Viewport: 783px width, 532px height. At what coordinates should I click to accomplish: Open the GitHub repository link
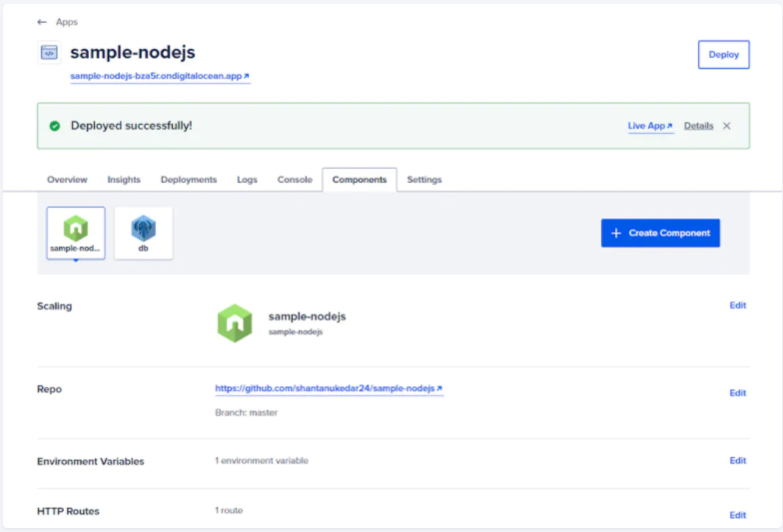click(x=329, y=388)
